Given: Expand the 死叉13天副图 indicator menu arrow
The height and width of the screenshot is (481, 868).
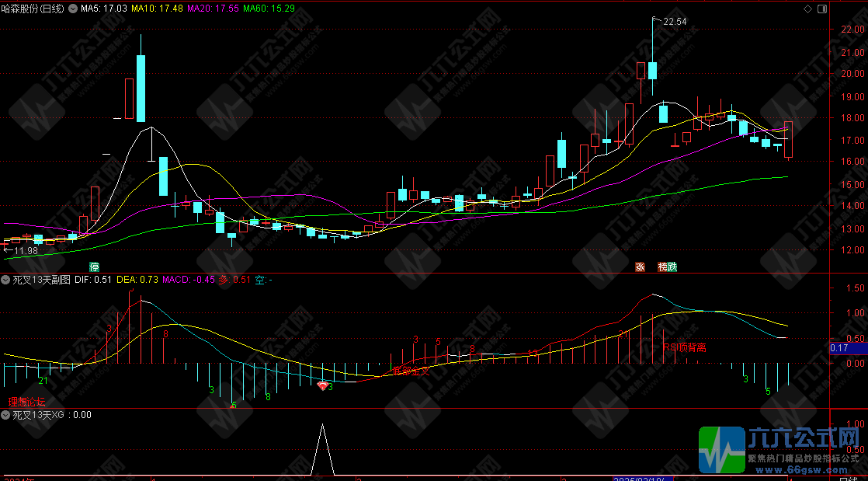Looking at the screenshot, I should (5, 279).
